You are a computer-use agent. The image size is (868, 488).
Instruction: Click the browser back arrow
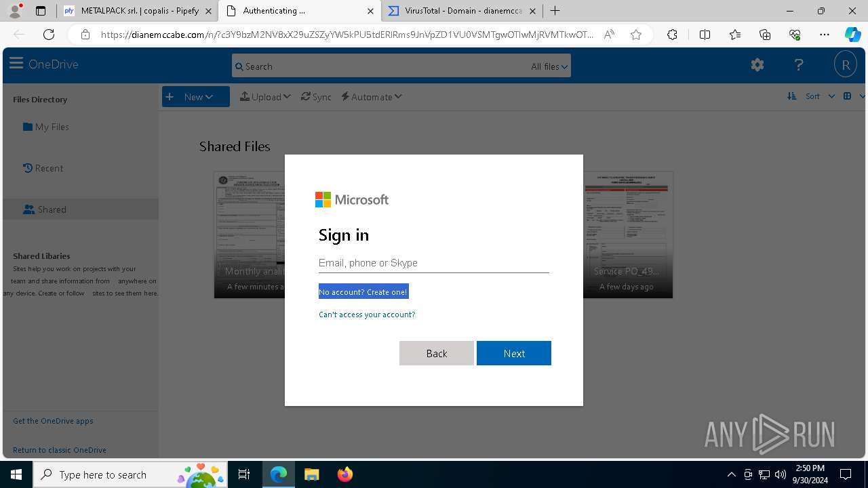tap(19, 35)
